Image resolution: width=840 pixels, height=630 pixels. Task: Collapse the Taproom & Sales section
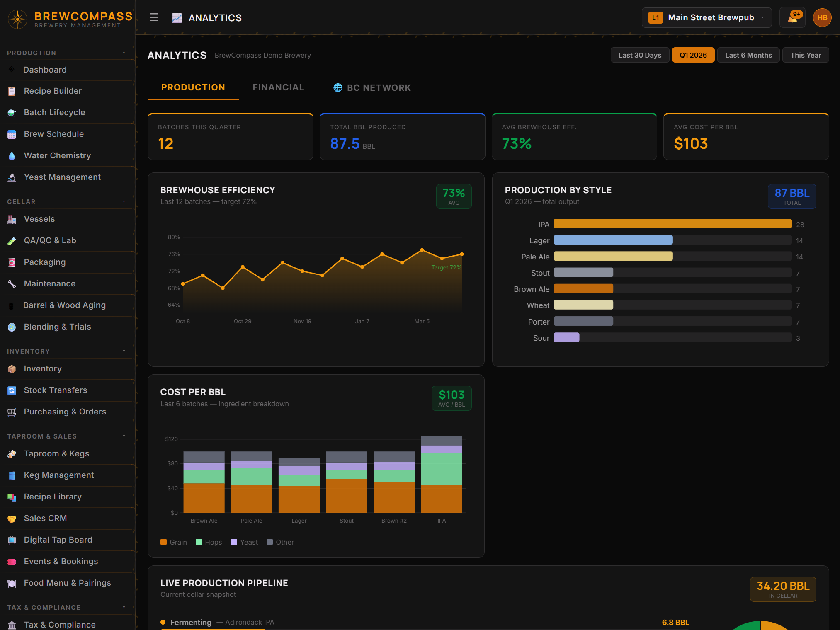(124, 436)
